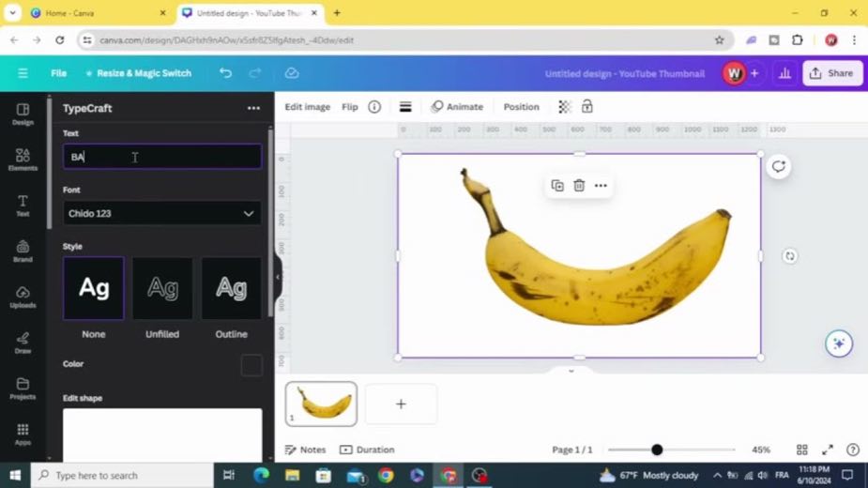Open the line weight style icon
868x488 pixels.
[x=405, y=106]
